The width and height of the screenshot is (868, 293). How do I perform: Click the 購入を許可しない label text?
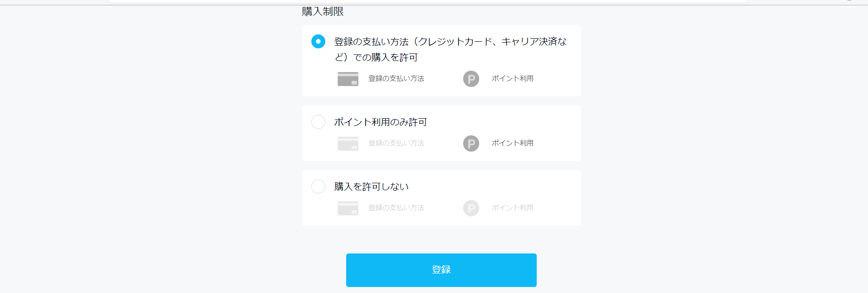[x=372, y=186]
